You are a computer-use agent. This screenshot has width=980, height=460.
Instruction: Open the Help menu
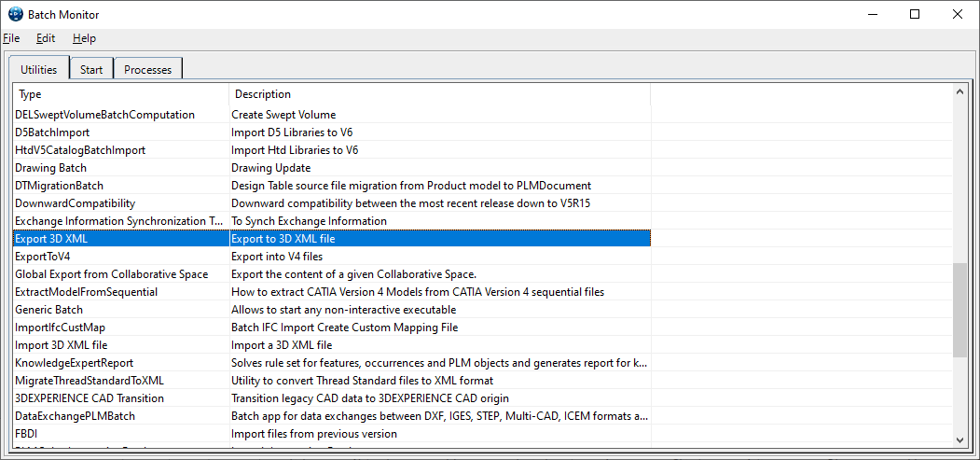[x=84, y=38]
